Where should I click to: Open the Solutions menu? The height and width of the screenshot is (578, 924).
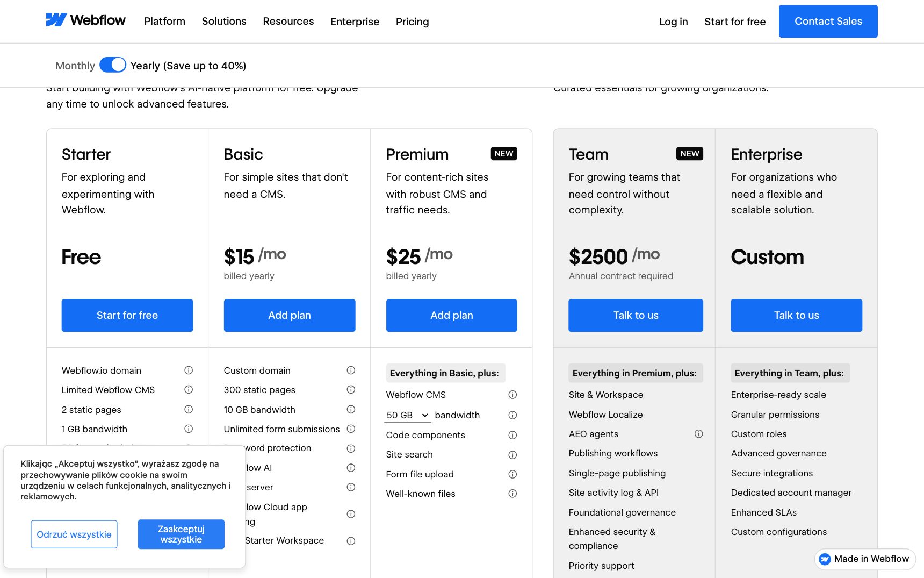coord(224,21)
